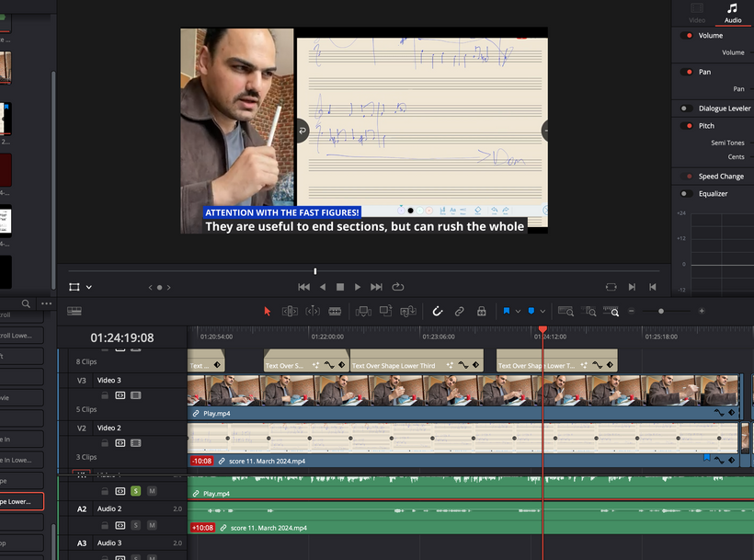The width and height of the screenshot is (754, 560).
Task: Disable the Volume toggle in Inspector
Action: click(687, 36)
